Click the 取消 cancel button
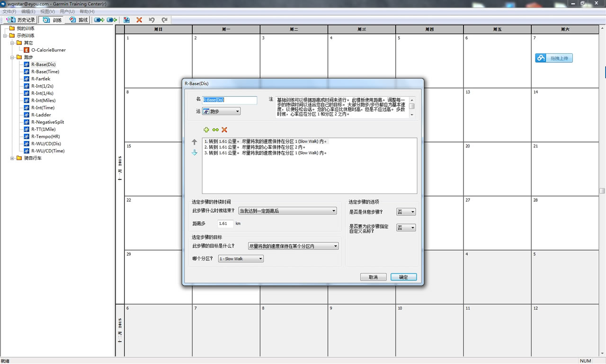 coord(373,277)
